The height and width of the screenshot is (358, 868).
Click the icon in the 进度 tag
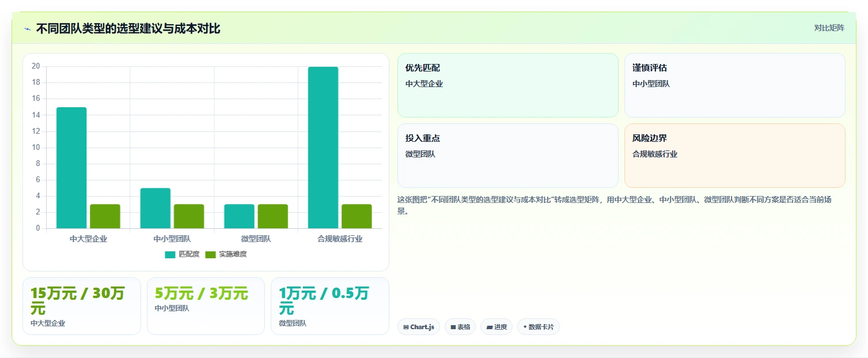[490, 327]
